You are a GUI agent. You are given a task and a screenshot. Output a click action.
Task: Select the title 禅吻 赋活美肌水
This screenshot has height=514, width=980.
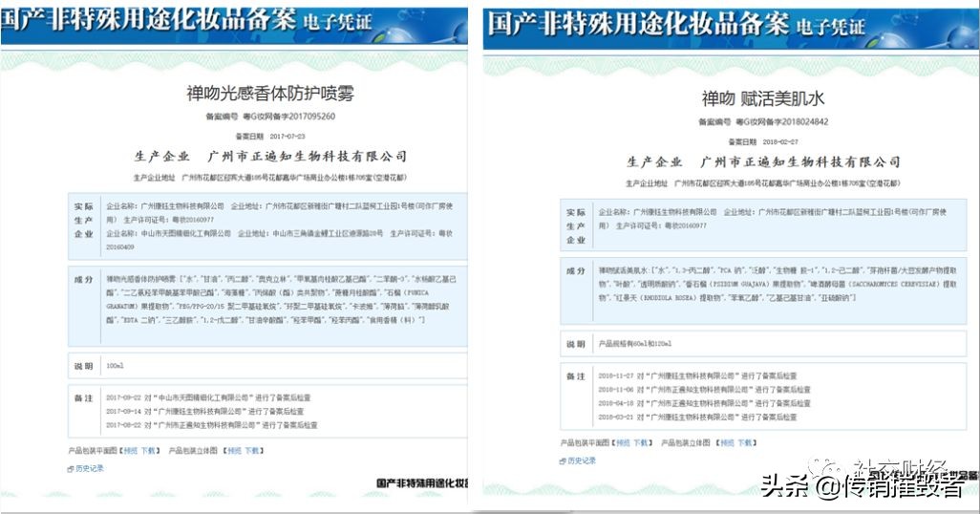coord(763,98)
